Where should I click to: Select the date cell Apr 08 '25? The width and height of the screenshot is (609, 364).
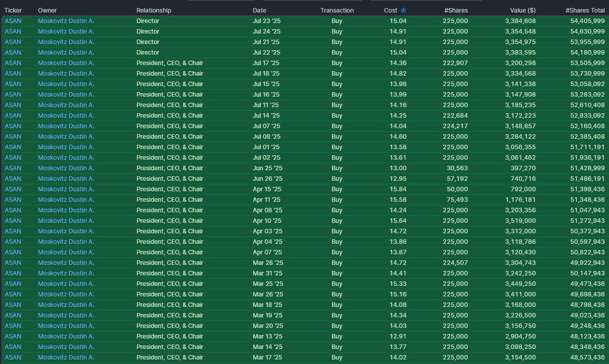(267, 210)
